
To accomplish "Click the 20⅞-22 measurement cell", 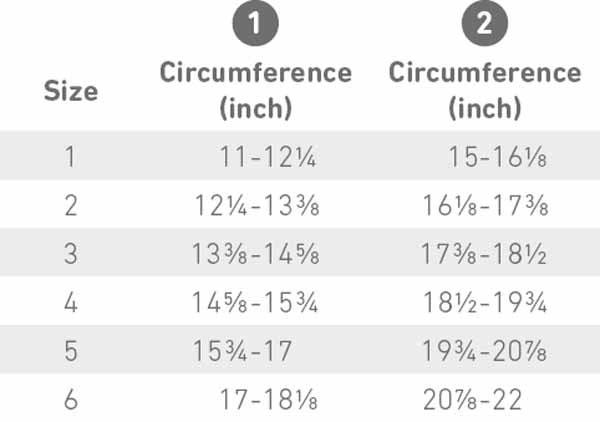I will [473, 399].
